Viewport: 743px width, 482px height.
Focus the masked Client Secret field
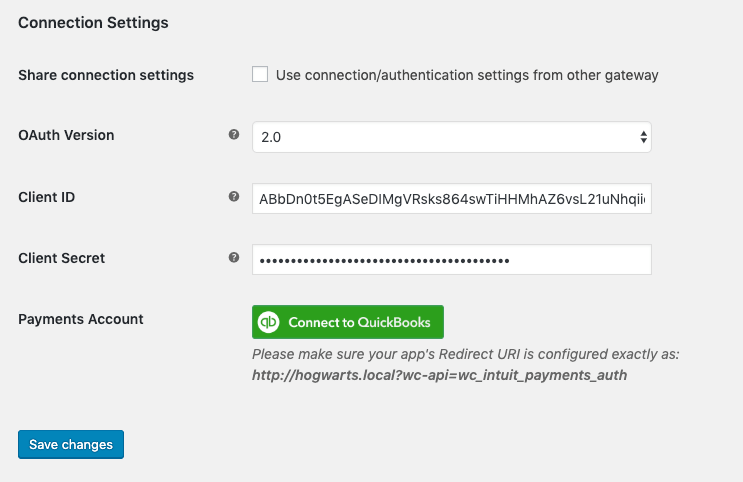451,260
